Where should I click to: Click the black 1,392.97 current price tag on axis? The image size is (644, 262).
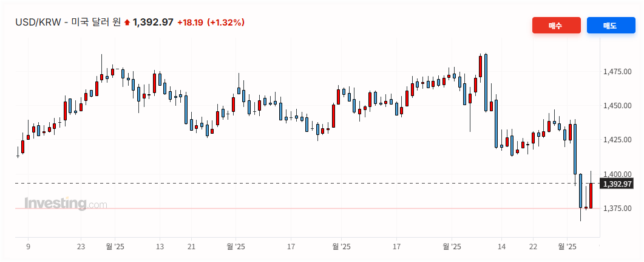coord(618,184)
